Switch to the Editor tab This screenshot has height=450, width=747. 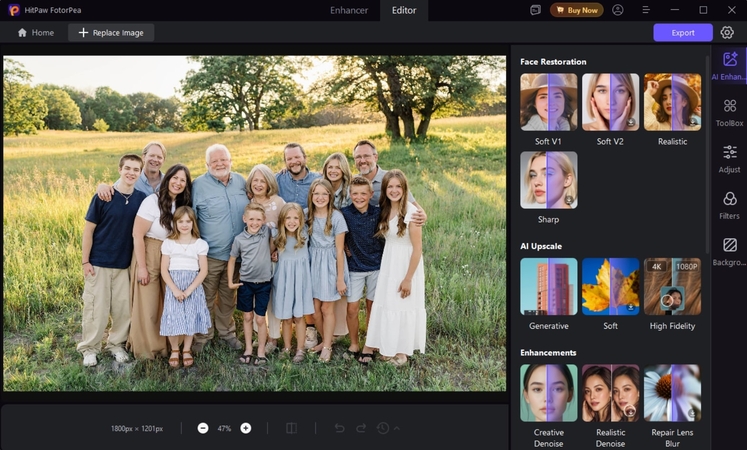point(404,10)
